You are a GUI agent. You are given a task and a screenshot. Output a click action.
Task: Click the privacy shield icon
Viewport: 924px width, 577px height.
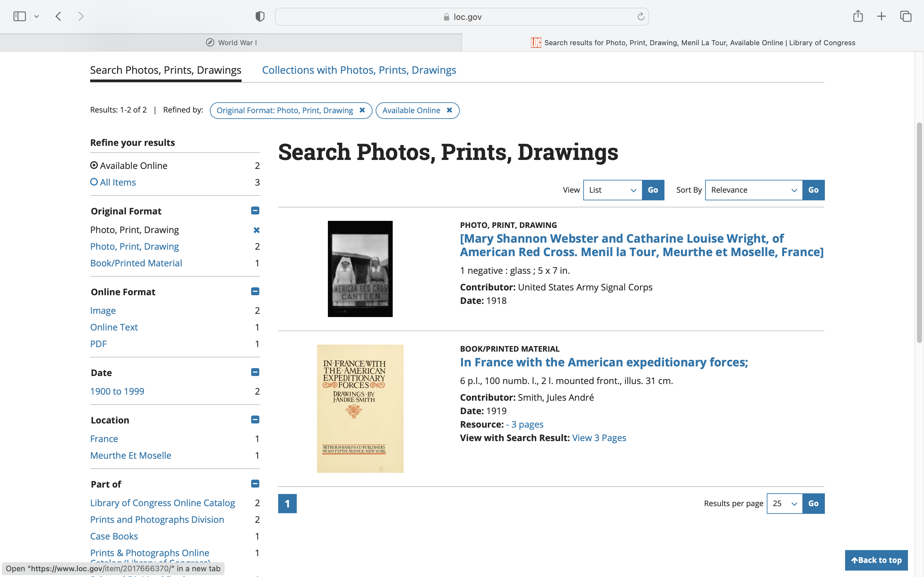pyautogui.click(x=260, y=16)
